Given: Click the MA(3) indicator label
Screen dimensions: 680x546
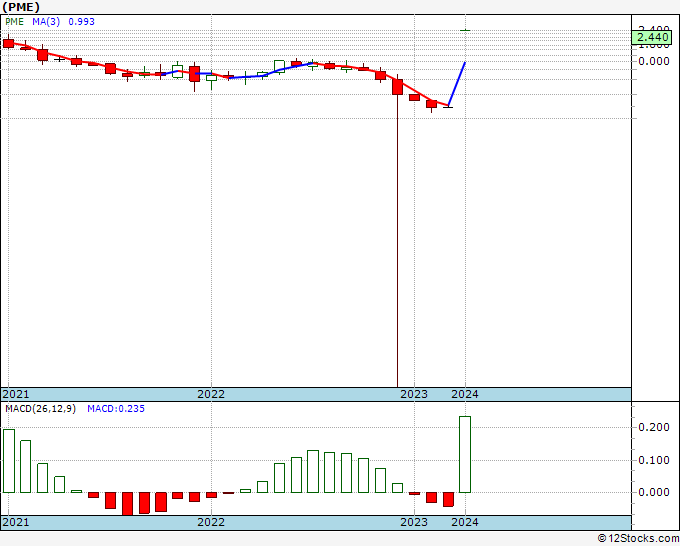Looking at the screenshot, I should click(x=46, y=22).
